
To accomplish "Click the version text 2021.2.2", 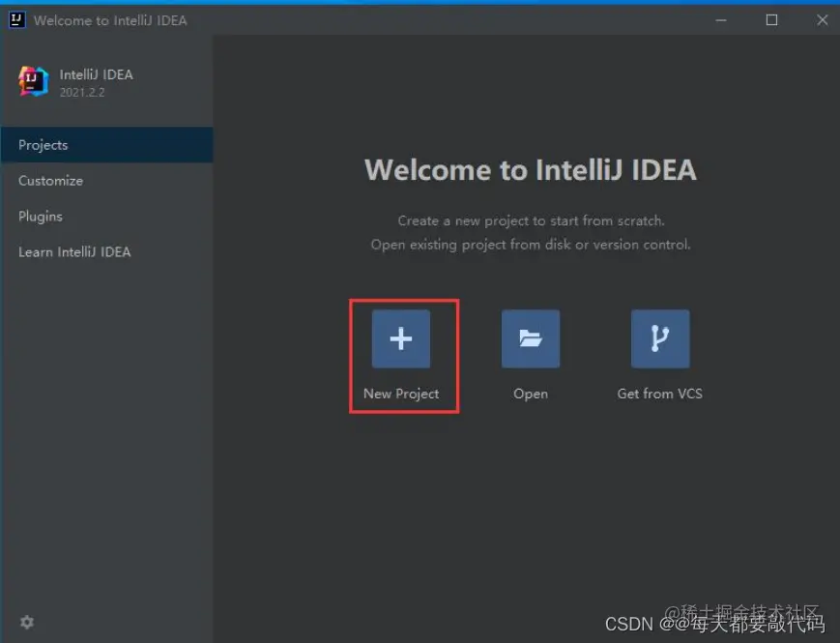I will (82, 92).
